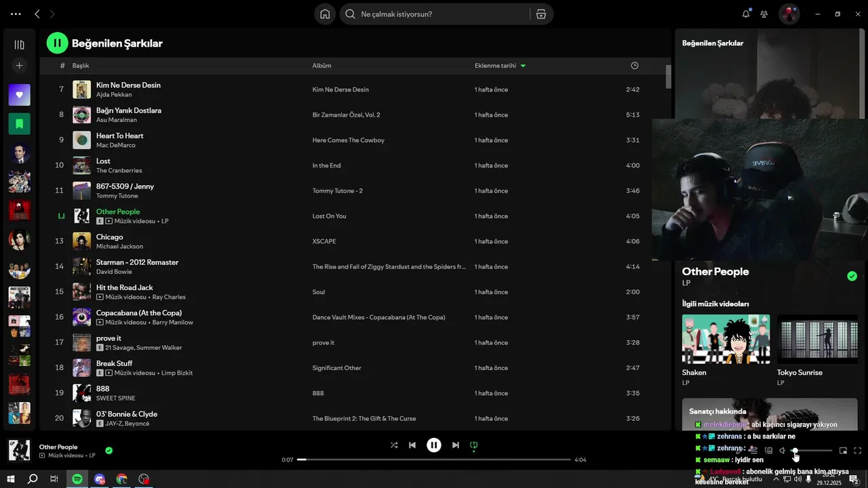The height and width of the screenshot is (488, 868).
Task: Toggle shuffle in the player controls
Action: pos(394,445)
